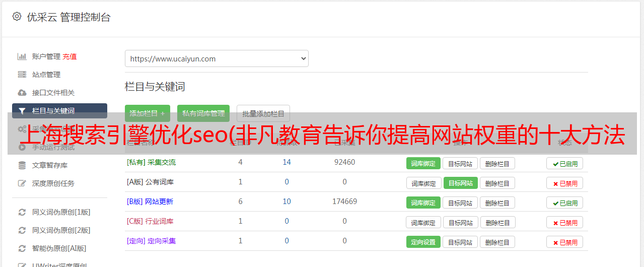Click 词库绑定 in the 行业词库 row
644x267 pixels.
click(x=423, y=222)
